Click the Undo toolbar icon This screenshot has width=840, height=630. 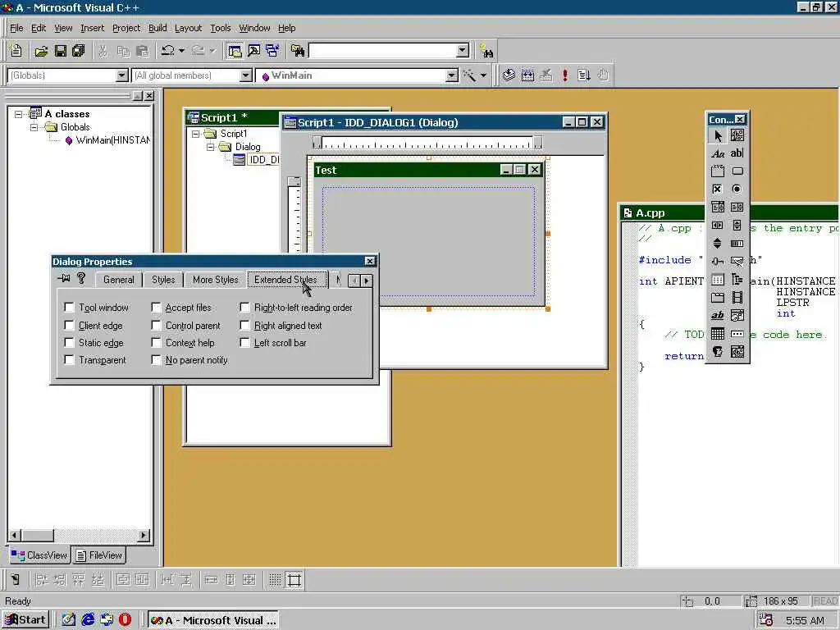167,51
